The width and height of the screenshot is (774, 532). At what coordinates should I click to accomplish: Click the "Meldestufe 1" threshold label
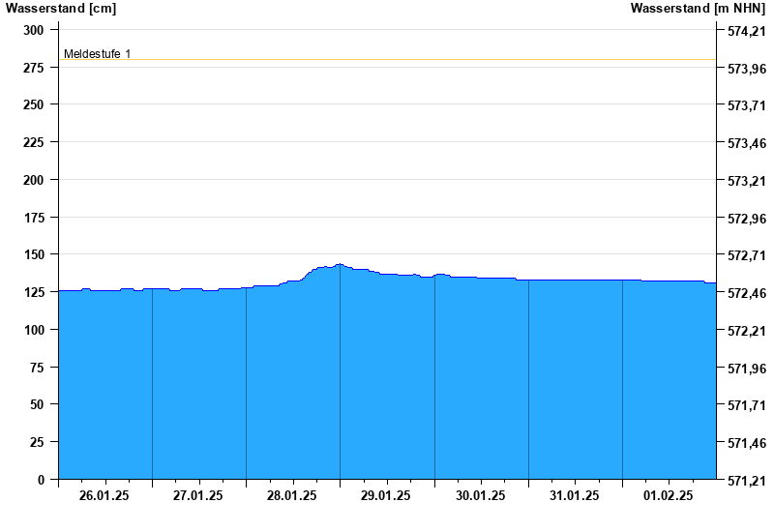click(97, 54)
